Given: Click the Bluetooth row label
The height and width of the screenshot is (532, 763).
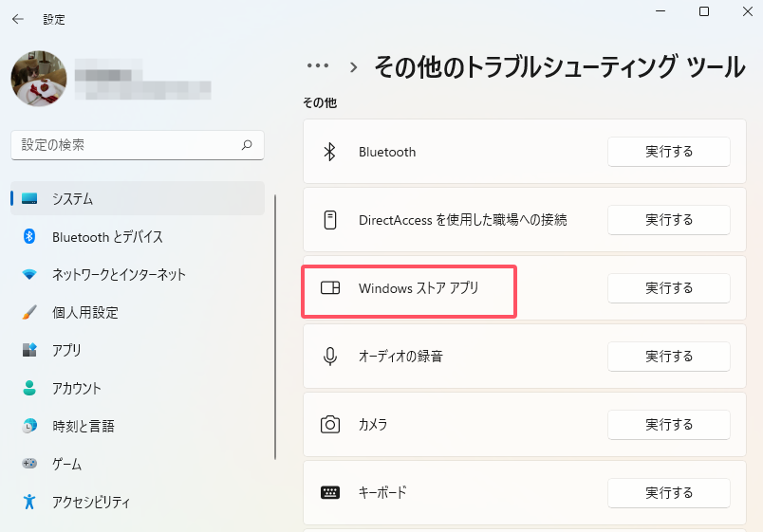Looking at the screenshot, I should tap(387, 152).
